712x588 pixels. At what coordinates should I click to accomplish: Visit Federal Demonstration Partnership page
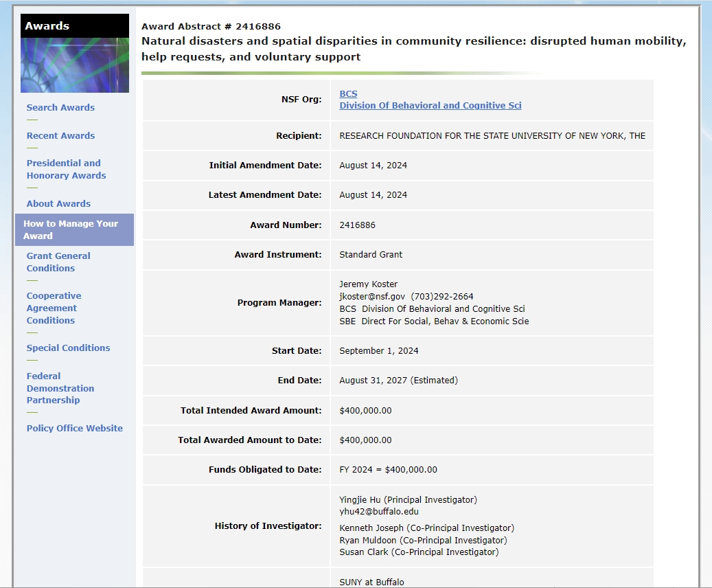pyautogui.click(x=60, y=388)
